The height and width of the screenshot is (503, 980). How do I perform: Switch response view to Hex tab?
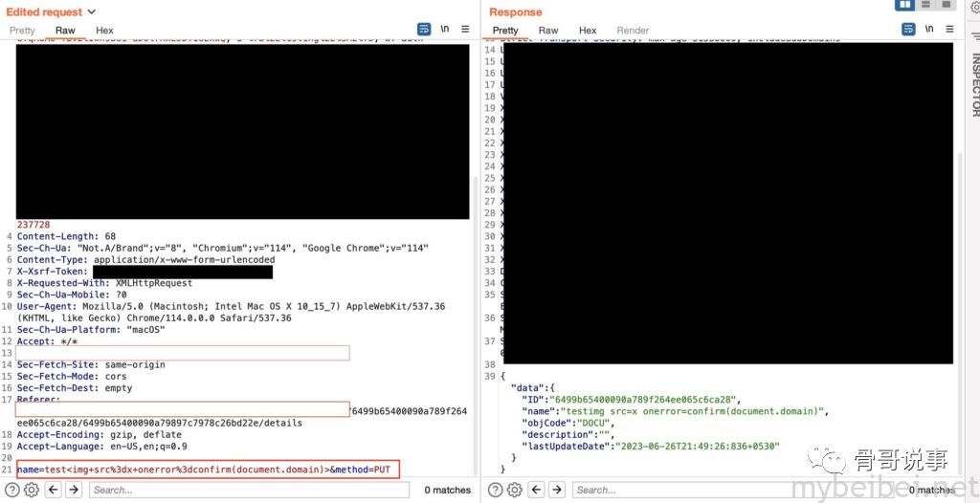pos(588,30)
